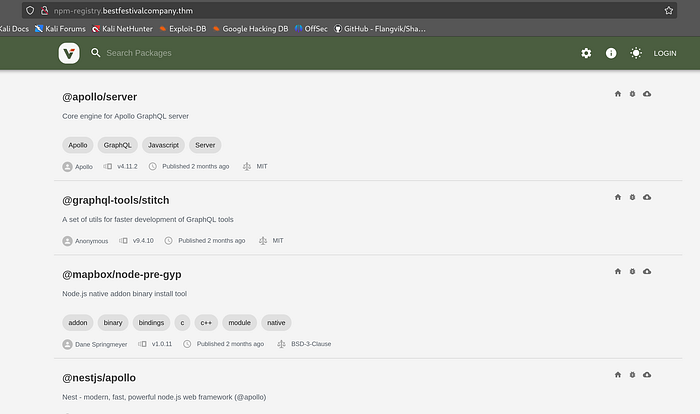Click the addon keyword tag
The width and height of the screenshot is (700, 414).
[78, 322]
